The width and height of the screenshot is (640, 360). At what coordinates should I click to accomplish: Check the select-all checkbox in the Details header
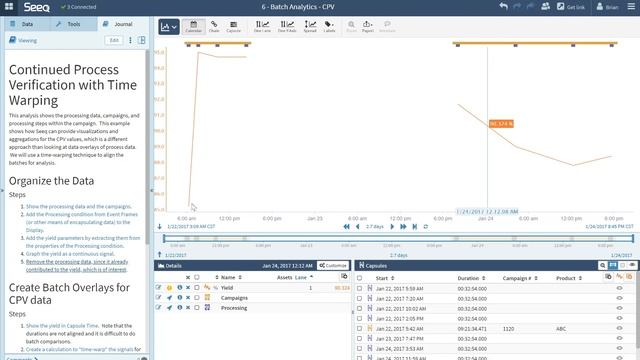[197, 278]
